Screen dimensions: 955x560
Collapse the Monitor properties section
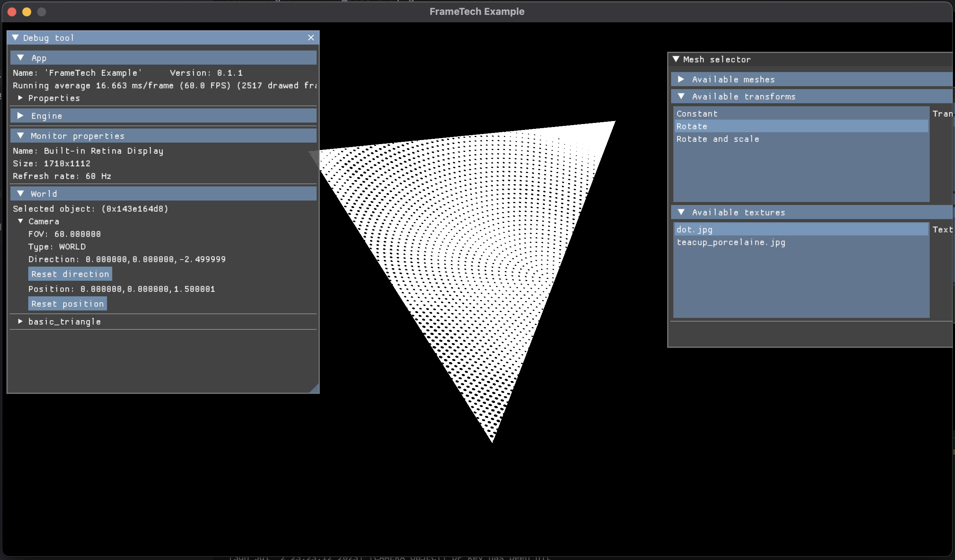[x=21, y=136]
